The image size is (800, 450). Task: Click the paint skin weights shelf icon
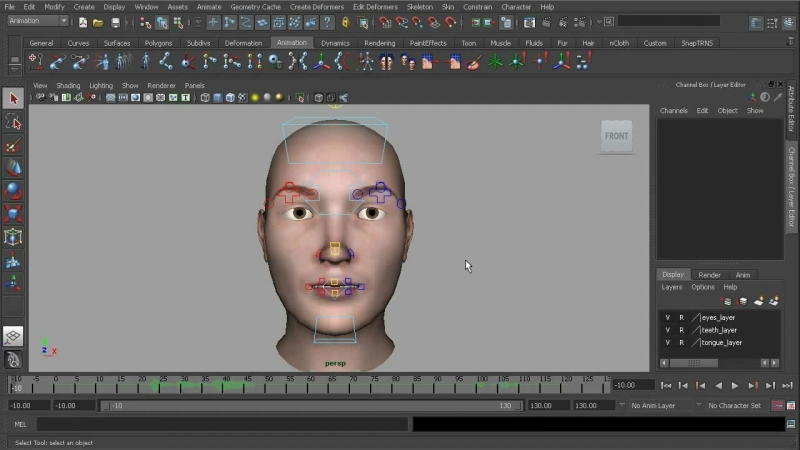(473, 62)
